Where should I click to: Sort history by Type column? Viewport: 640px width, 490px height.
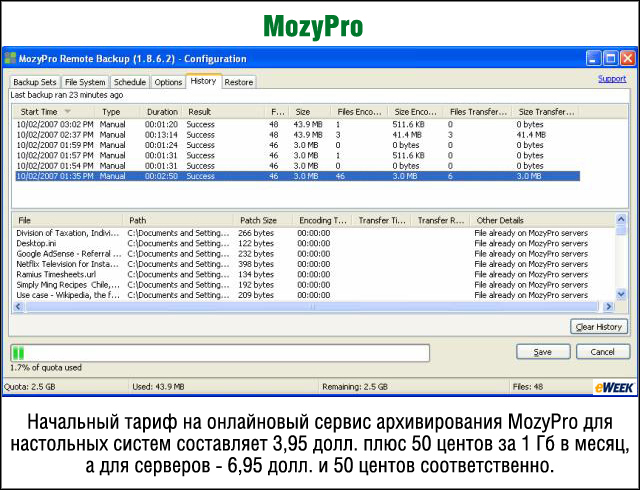coord(118,111)
